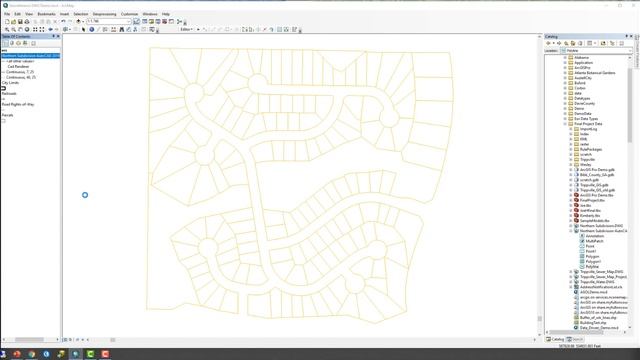This screenshot has width=640, height=360.
Task: Go back to previous extent
Action: (x=50, y=30)
